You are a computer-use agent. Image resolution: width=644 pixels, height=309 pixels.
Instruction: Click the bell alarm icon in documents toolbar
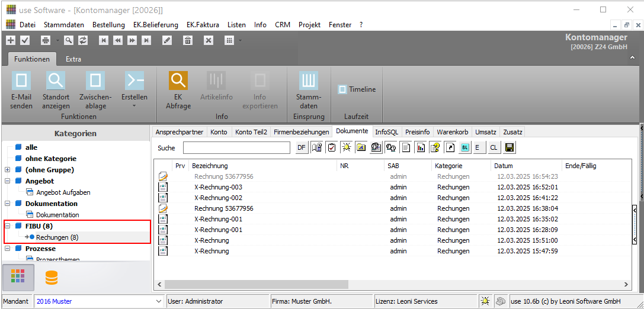[x=346, y=148]
